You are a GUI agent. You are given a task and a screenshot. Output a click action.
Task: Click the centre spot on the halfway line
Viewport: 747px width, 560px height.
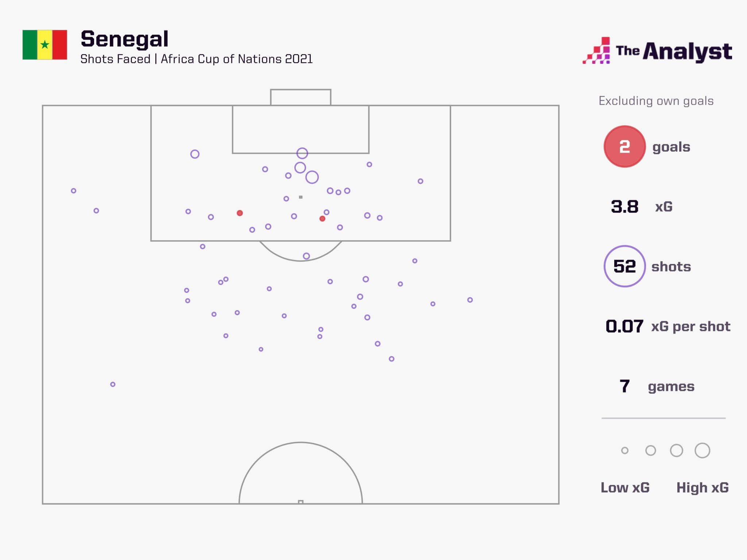pos(301,502)
